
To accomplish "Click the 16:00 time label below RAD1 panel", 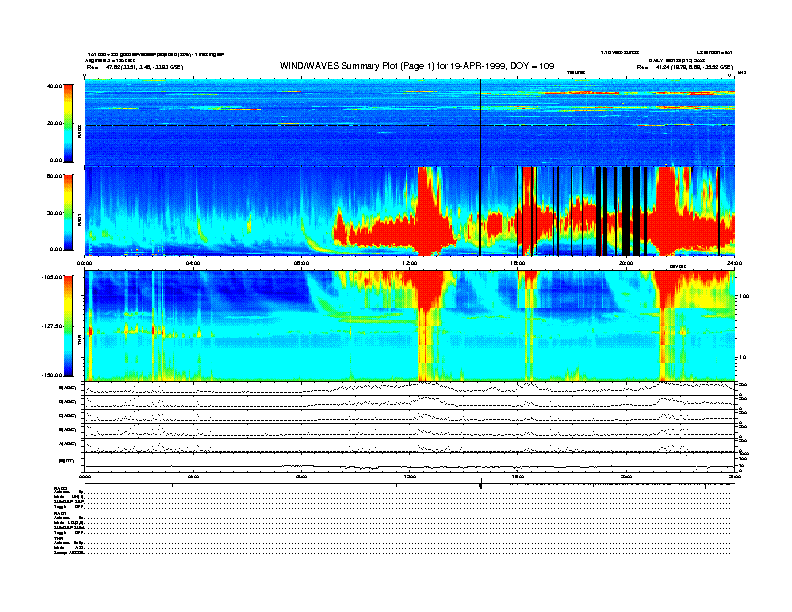I will [518, 263].
